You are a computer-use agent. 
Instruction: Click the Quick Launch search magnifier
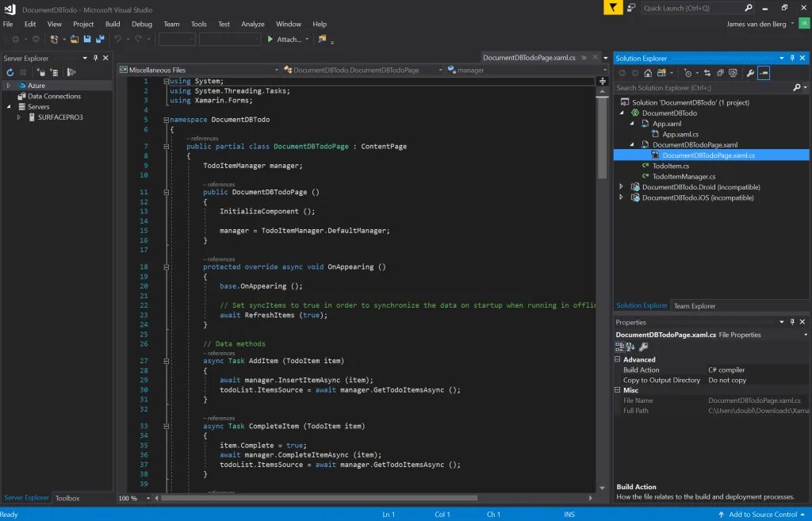coord(749,8)
